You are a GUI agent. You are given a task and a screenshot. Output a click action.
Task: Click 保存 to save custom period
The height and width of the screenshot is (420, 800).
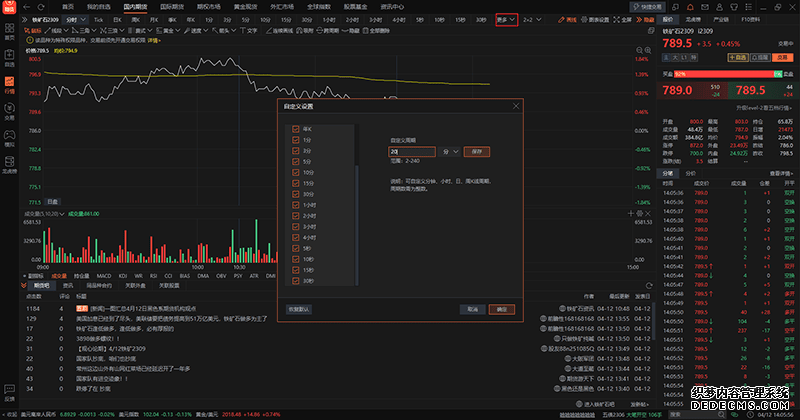(476, 151)
